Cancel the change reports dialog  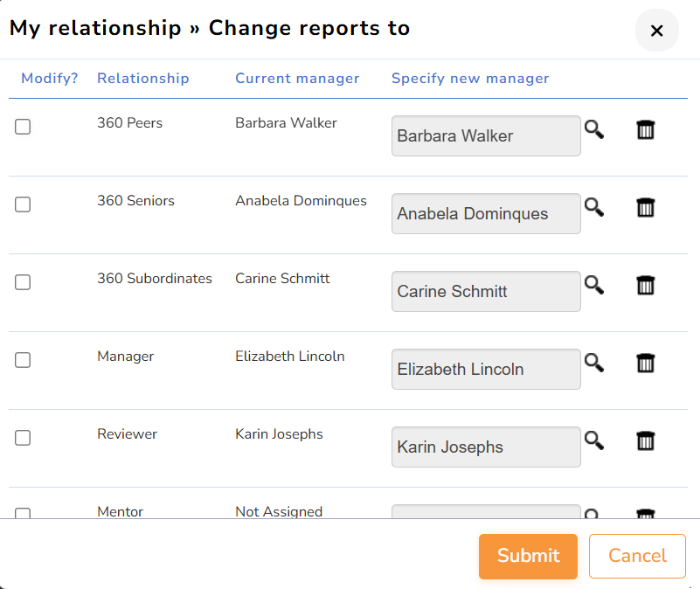tap(637, 556)
